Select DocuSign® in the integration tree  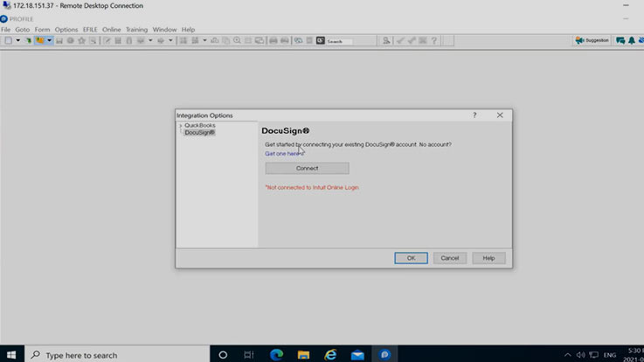pyautogui.click(x=199, y=132)
